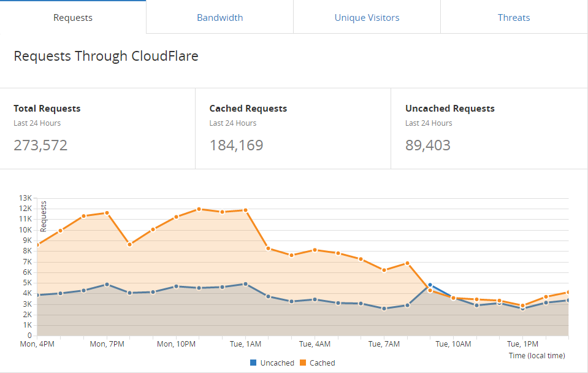Toggle the Cached series legend swatch
The height and width of the screenshot is (373, 588).
303,363
